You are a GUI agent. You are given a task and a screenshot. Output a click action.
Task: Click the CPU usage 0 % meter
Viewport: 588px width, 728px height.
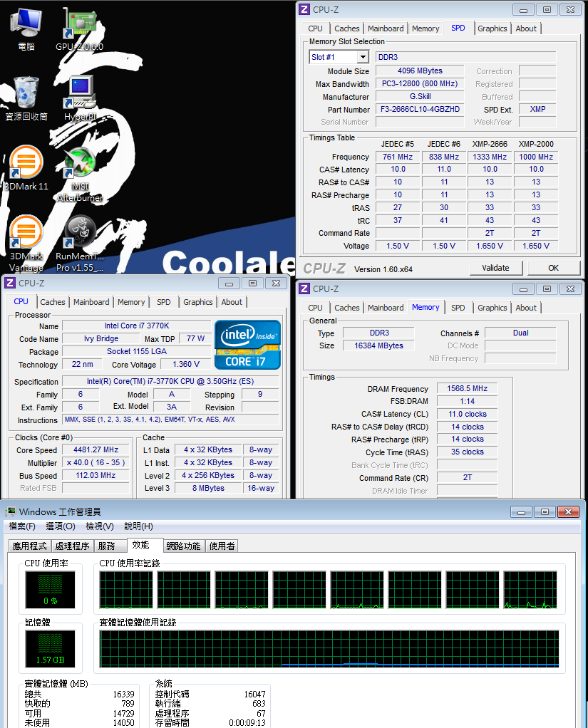click(50, 589)
